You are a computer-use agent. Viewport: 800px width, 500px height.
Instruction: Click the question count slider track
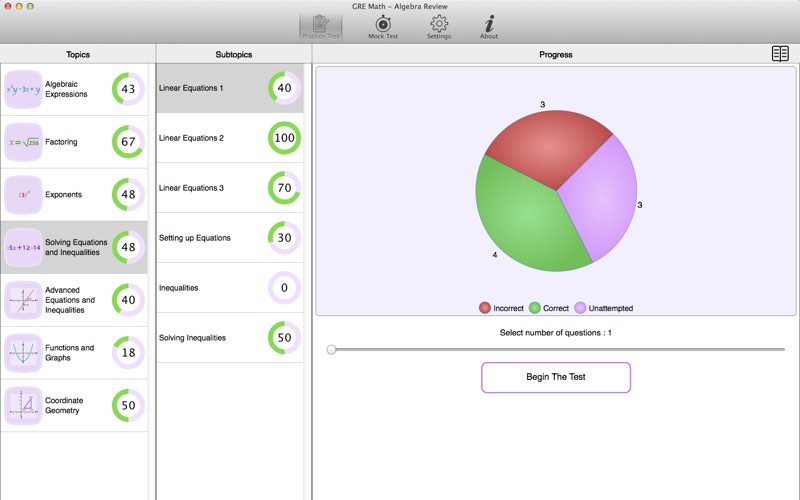[x=556, y=349]
